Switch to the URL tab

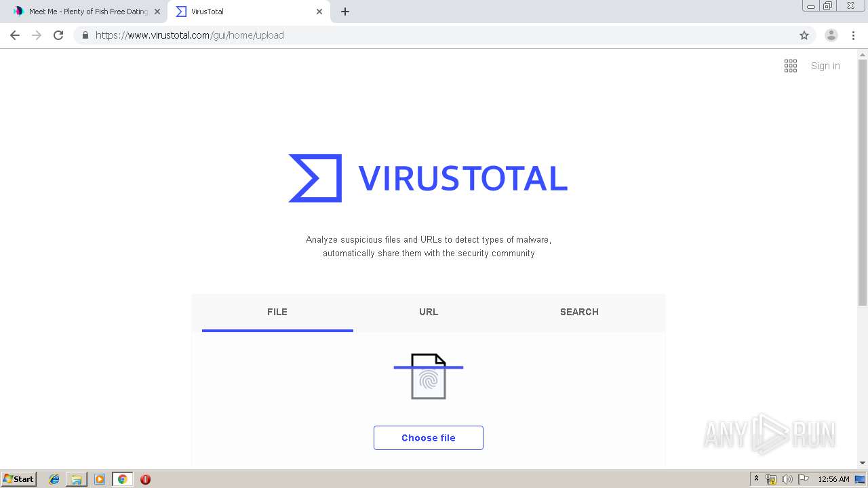click(429, 312)
